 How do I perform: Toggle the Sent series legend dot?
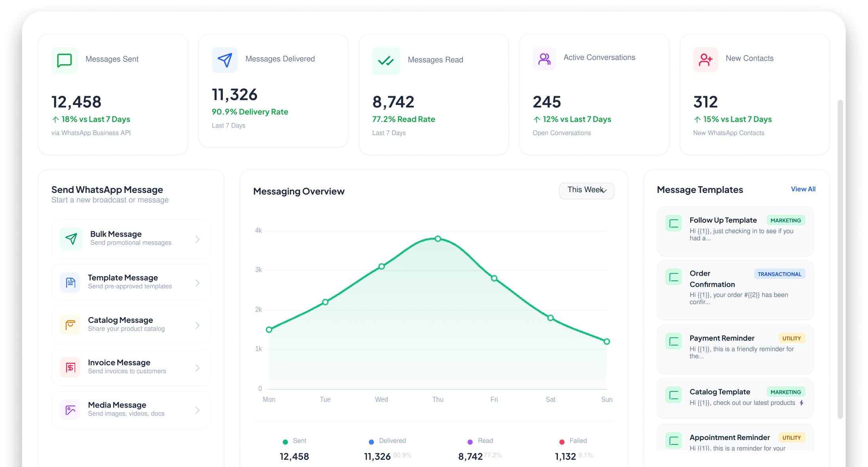tap(285, 442)
